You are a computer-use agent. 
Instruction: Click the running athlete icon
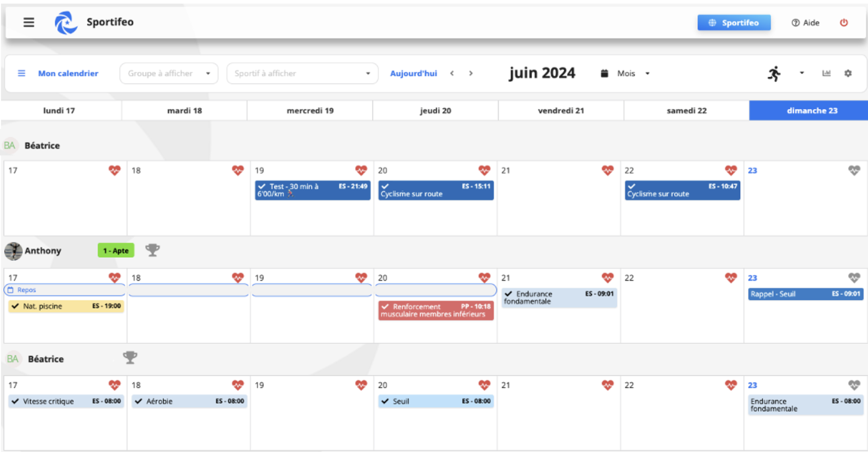coord(774,74)
